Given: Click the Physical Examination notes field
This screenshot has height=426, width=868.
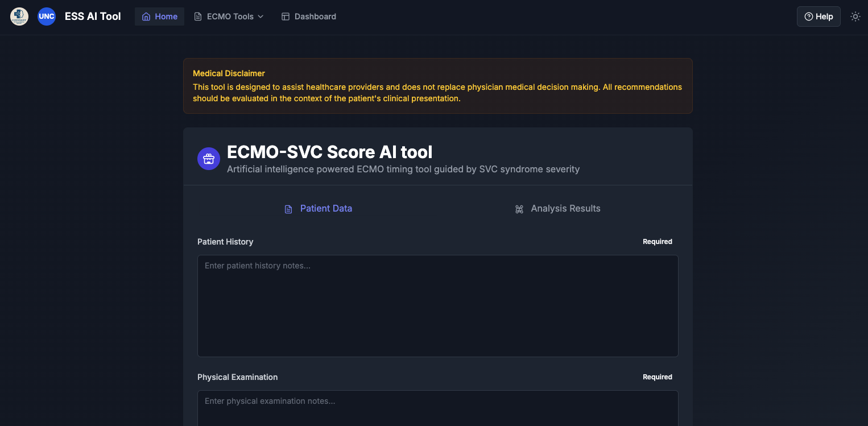Looking at the screenshot, I should tap(437, 408).
